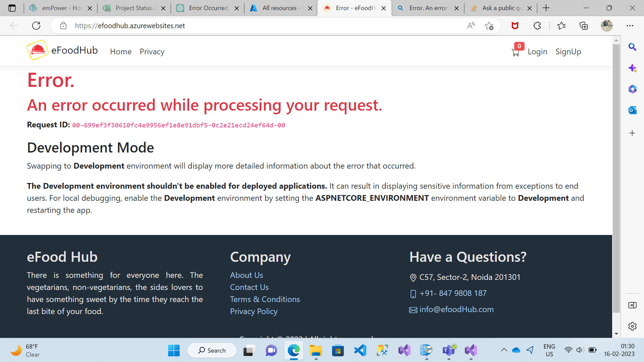The image size is (644, 362).
Task: Open File Explorer from the taskbar
Action: [316, 350]
